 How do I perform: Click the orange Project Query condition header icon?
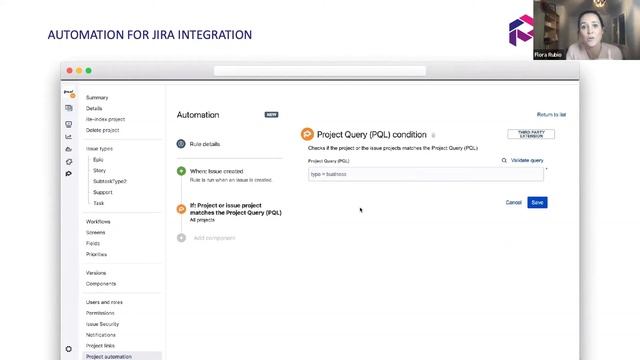[x=307, y=134]
